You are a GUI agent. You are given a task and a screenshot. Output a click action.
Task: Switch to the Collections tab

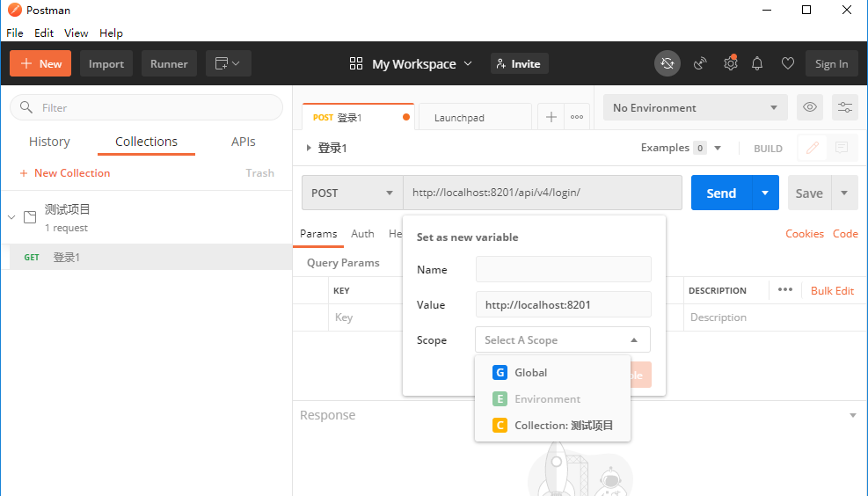(146, 142)
